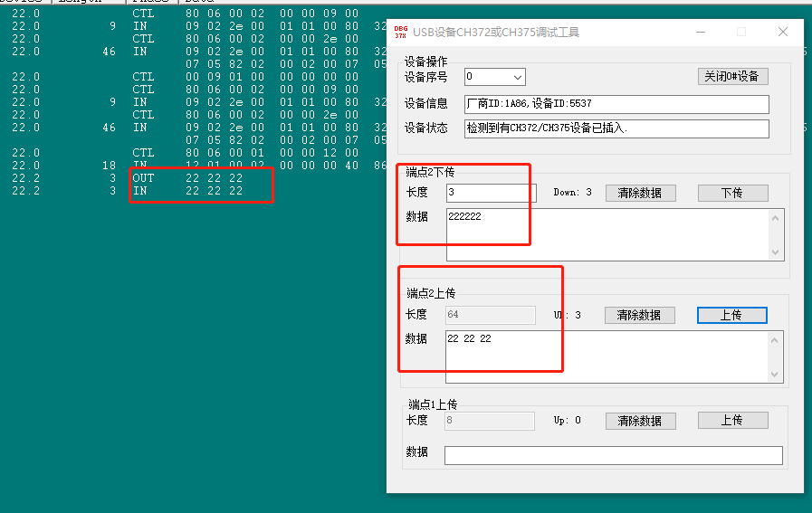Click scroll-up arrow in 端点2下传 data box

(x=776, y=216)
